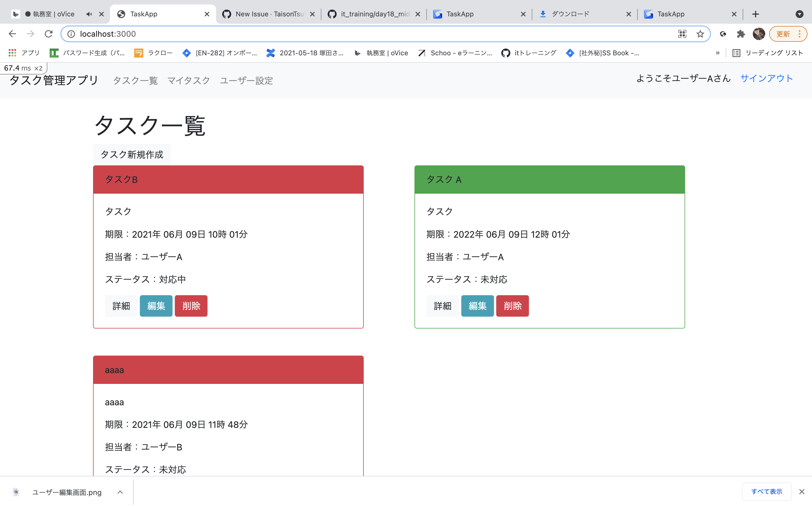
Task: Expand more bookmarks chevron
Action: [718, 53]
